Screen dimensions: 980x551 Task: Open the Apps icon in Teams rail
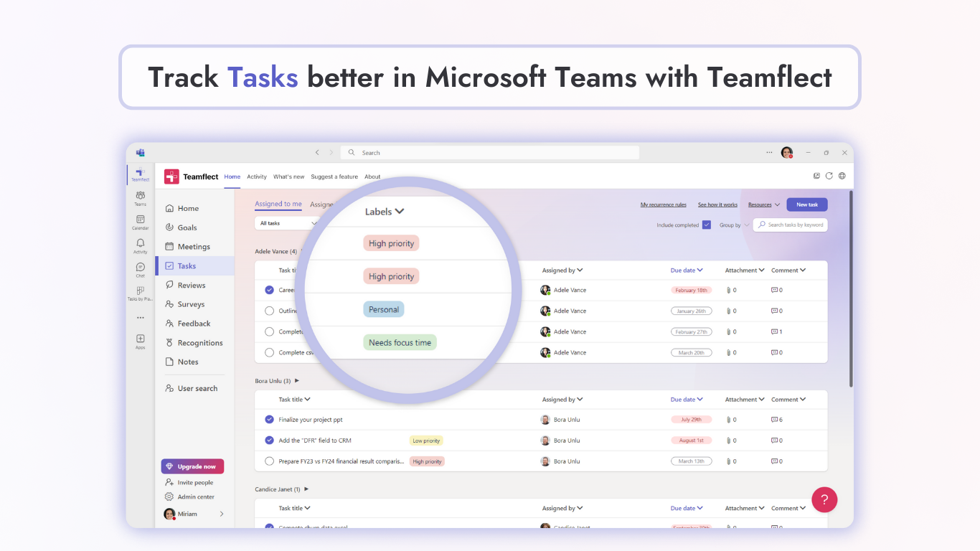pyautogui.click(x=141, y=339)
